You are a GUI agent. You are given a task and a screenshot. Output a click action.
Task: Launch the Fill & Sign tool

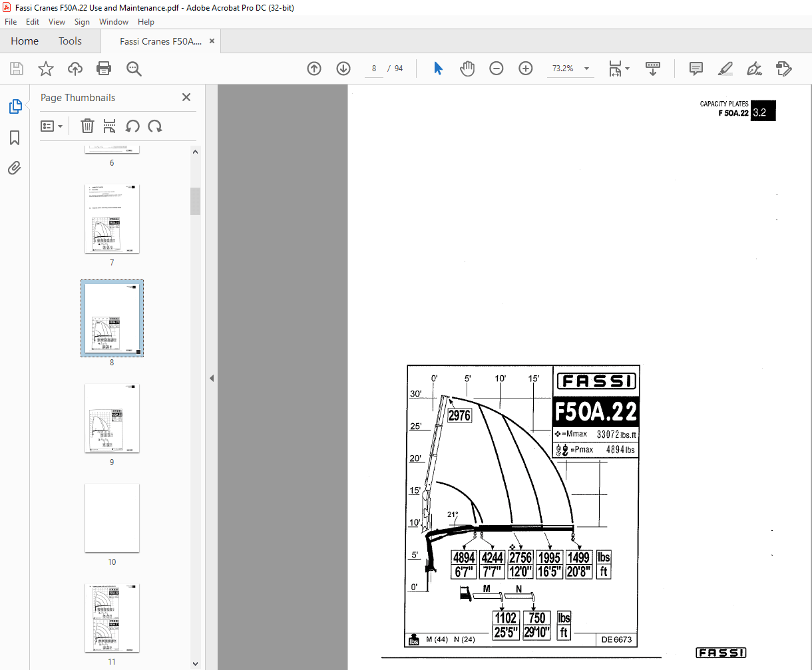point(754,69)
